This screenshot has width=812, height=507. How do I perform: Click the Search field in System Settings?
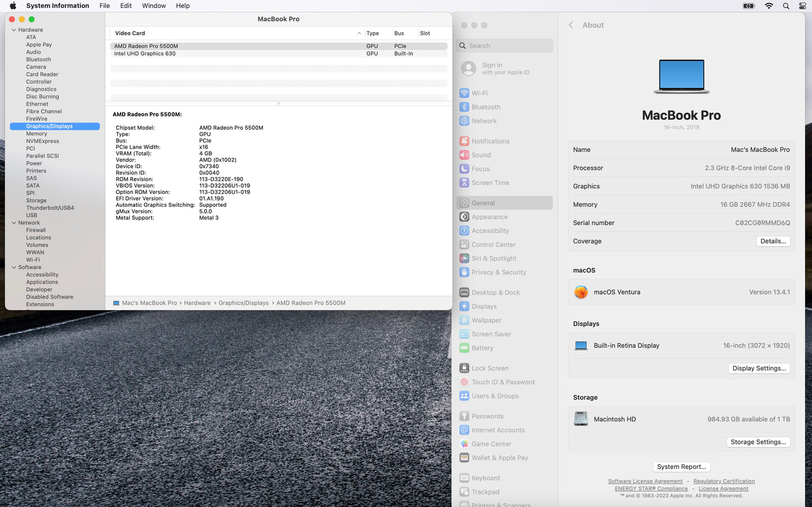(505, 46)
